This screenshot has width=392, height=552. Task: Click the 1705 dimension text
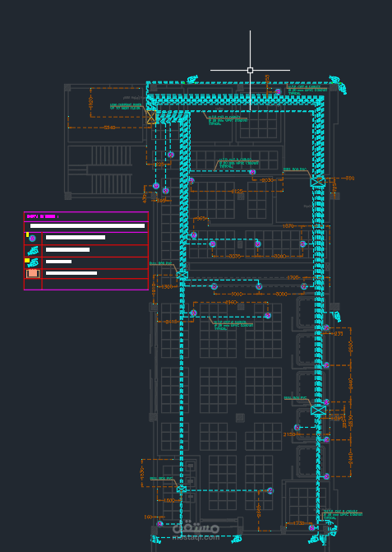pos(293,278)
